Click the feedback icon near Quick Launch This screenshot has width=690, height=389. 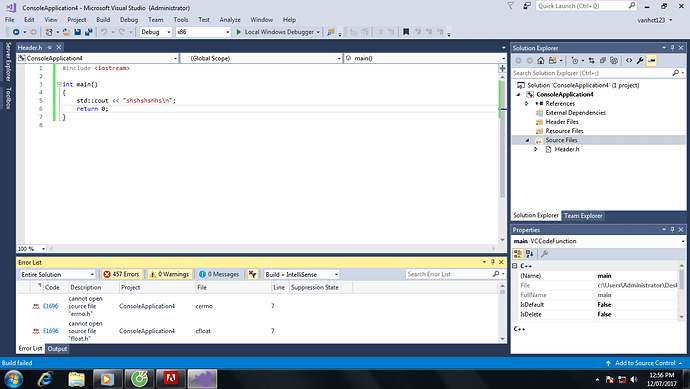[x=526, y=6]
